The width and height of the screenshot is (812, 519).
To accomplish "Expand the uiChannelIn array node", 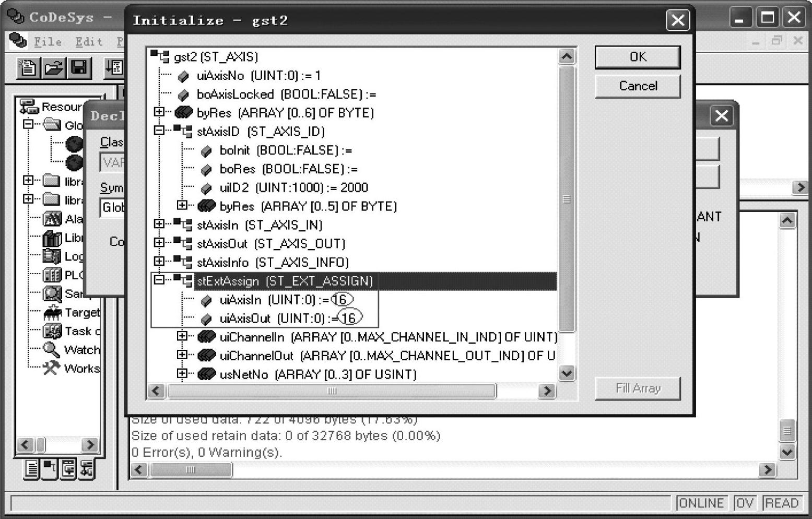I will click(182, 336).
